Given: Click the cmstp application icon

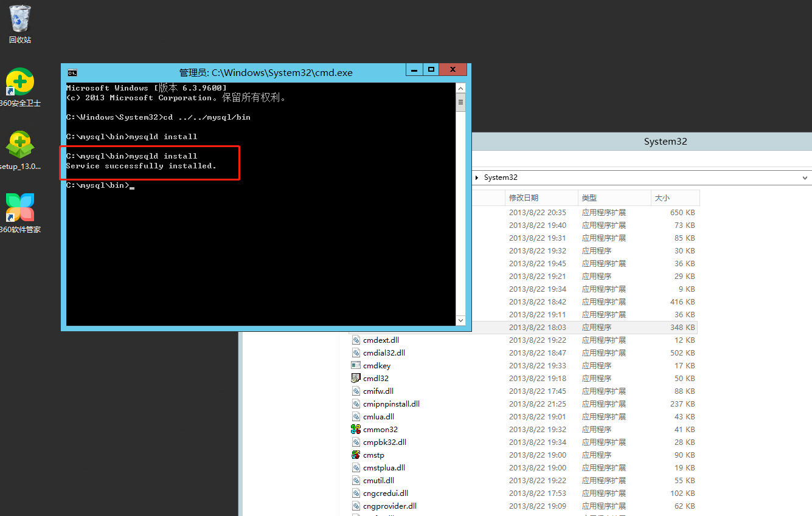Looking at the screenshot, I should (x=356, y=455).
